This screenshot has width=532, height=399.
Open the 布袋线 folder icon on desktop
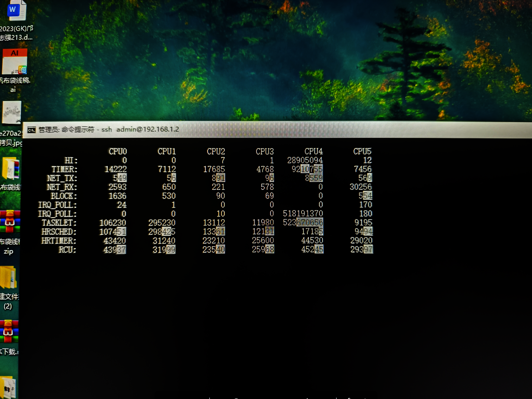pos(11,169)
